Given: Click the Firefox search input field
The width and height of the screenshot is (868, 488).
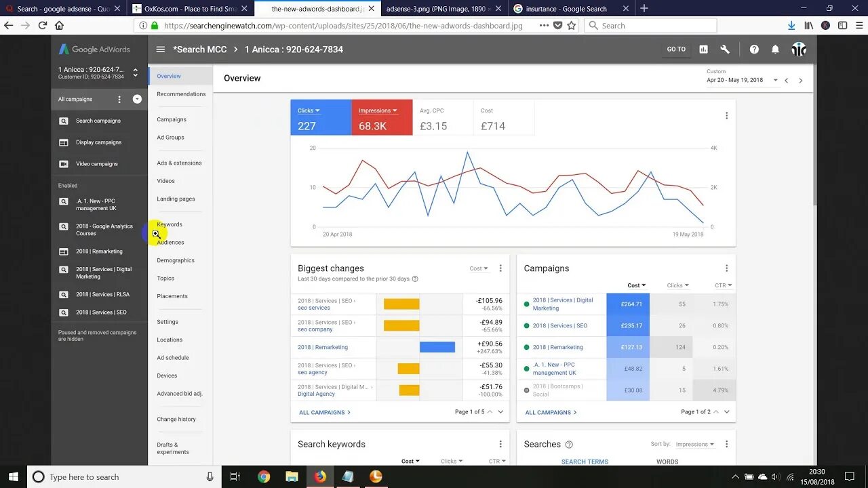Looking at the screenshot, I should point(650,25).
